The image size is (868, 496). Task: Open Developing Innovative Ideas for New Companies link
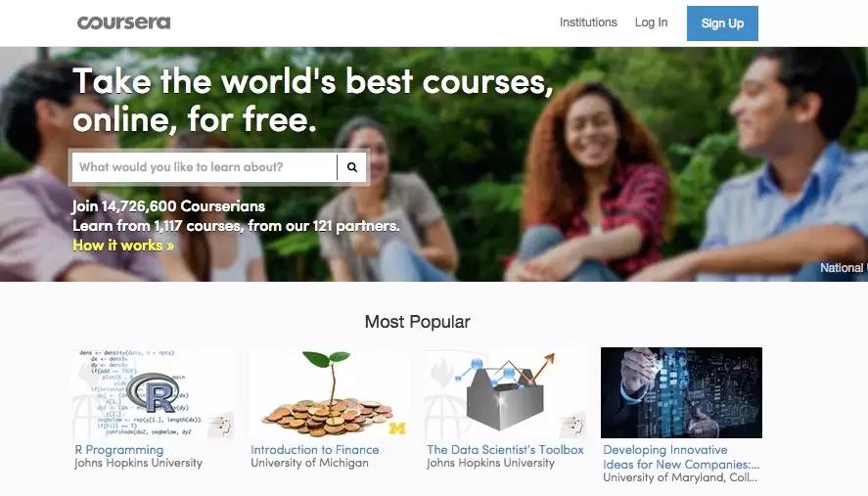681,457
